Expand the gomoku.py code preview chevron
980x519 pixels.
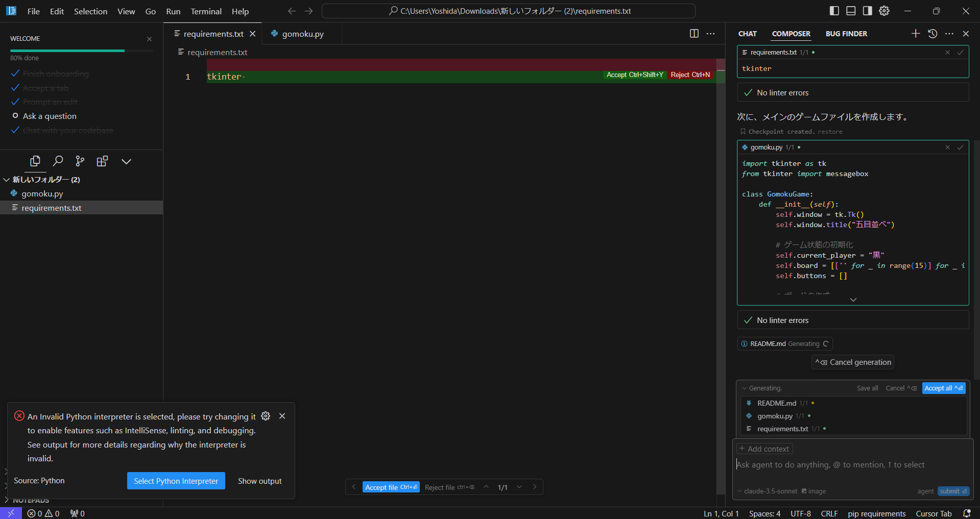(x=853, y=300)
